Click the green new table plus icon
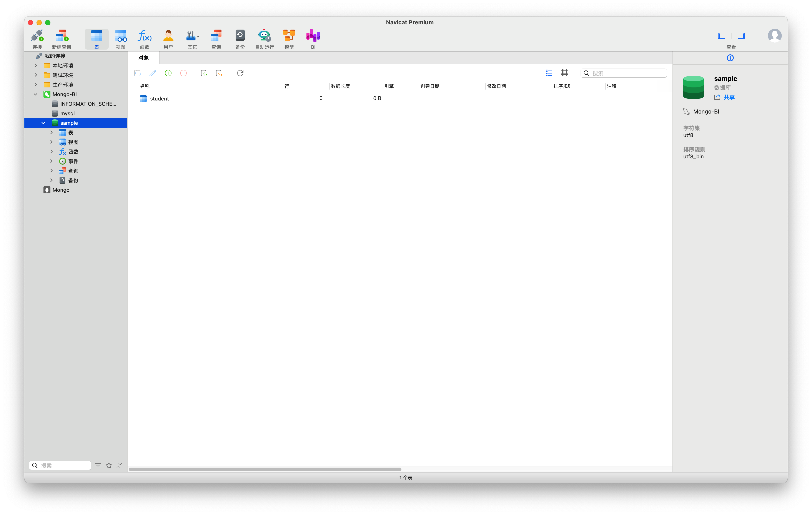This screenshot has width=812, height=515. pos(168,73)
